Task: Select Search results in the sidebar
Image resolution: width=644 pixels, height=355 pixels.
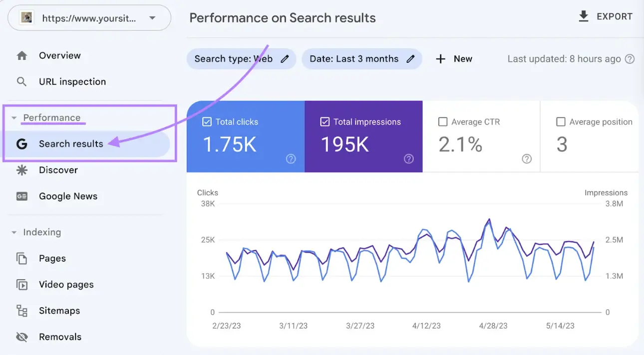Action: coord(70,144)
